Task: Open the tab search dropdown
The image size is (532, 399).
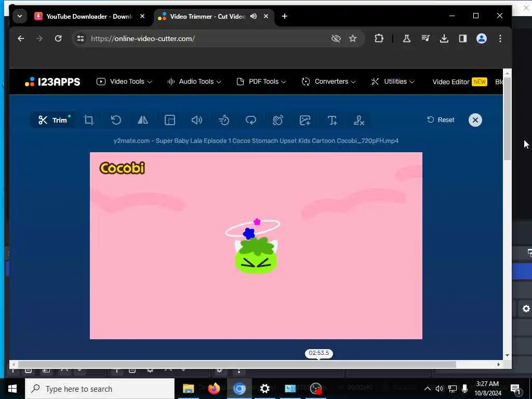Action: point(20,16)
